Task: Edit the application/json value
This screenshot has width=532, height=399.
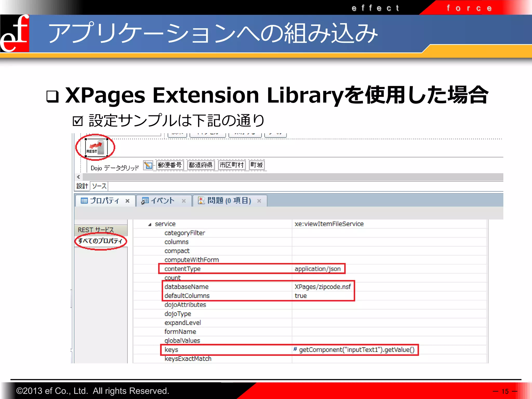Action: tap(317, 269)
